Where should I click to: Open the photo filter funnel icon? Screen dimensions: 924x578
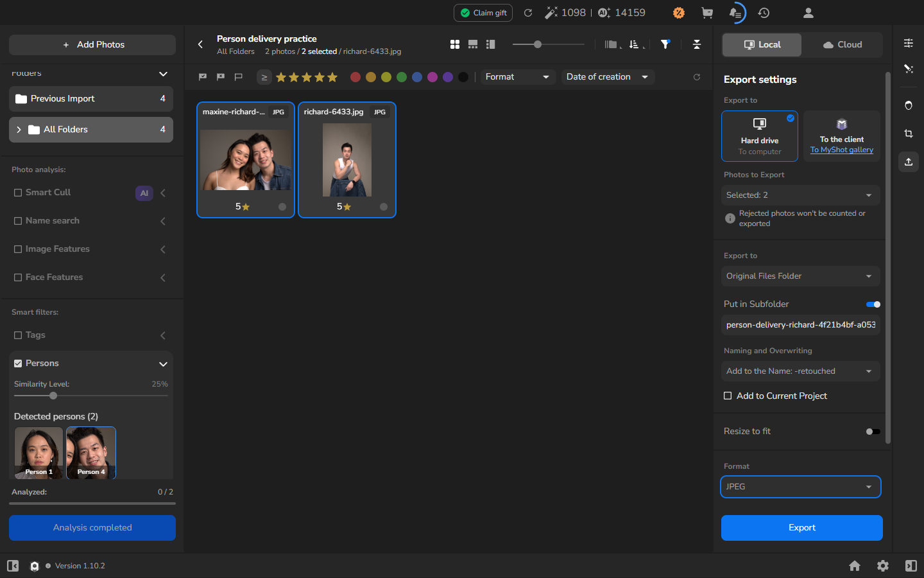point(665,44)
